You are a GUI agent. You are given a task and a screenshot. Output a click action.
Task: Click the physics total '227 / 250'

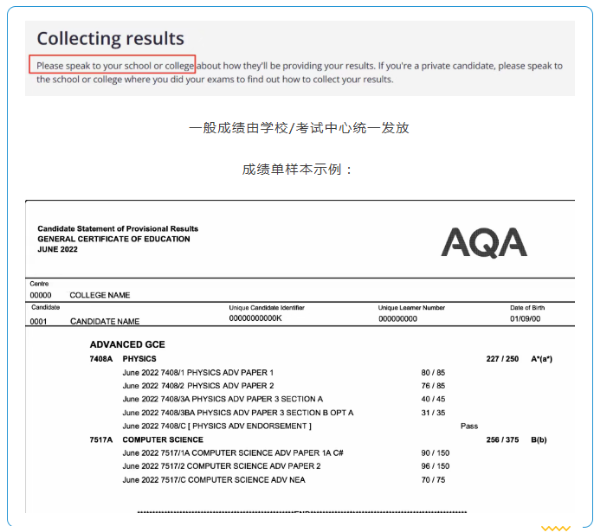pyautogui.click(x=502, y=359)
